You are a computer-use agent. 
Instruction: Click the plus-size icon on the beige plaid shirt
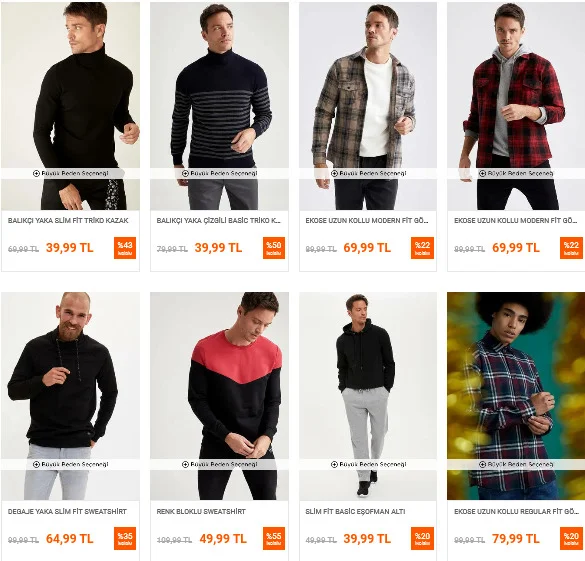(334, 173)
